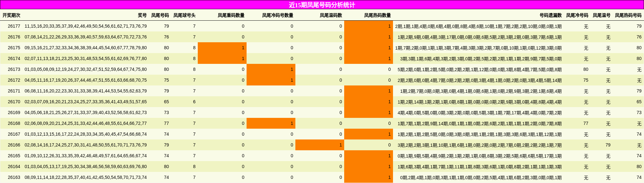Select draw period 26170
The height and width of the screenshot is (183, 644).
14,102
